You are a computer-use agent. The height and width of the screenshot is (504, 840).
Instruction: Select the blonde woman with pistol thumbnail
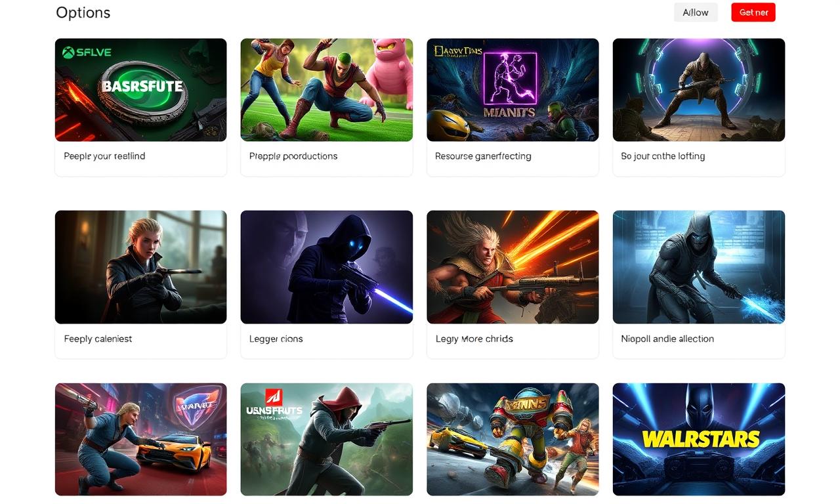tap(141, 267)
